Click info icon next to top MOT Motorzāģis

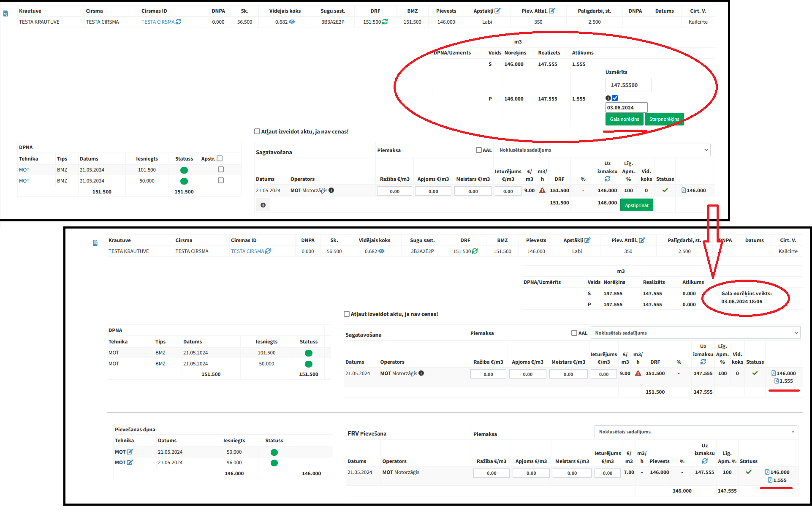pos(331,190)
